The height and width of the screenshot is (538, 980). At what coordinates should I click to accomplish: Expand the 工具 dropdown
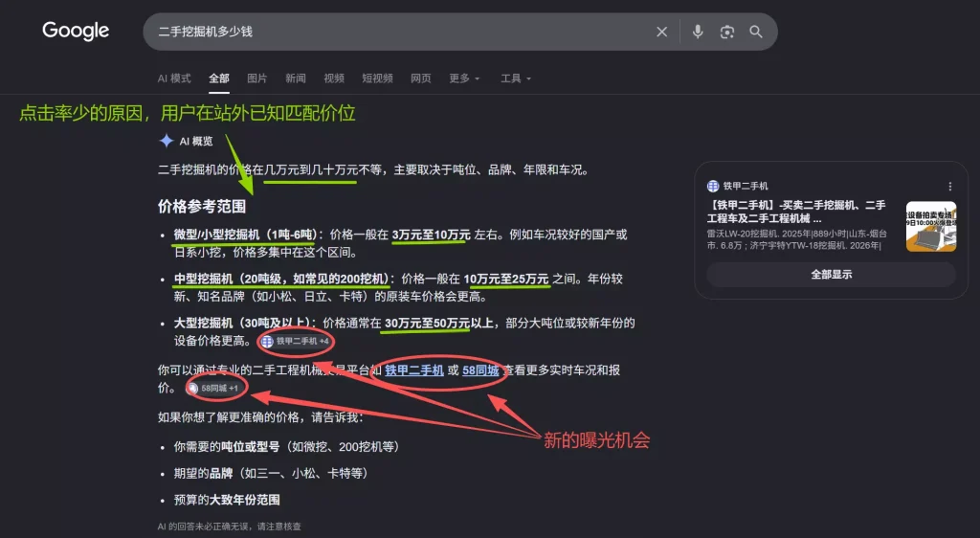point(516,78)
